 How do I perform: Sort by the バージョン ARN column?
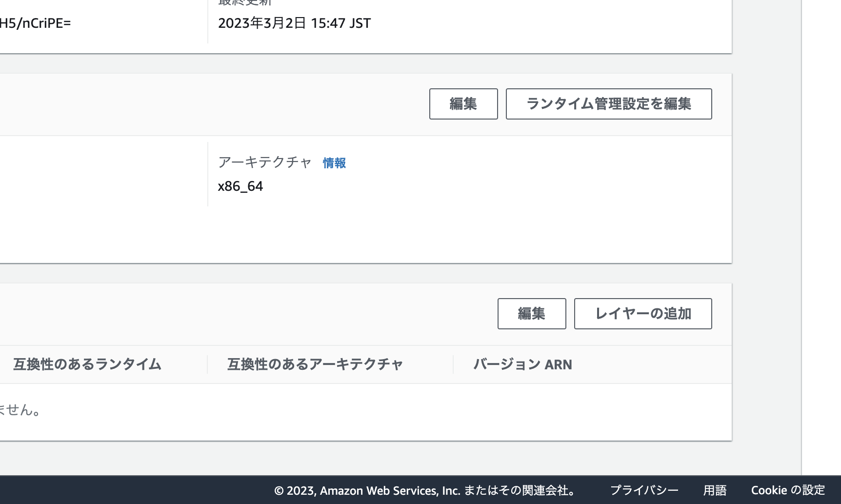pyautogui.click(x=522, y=364)
